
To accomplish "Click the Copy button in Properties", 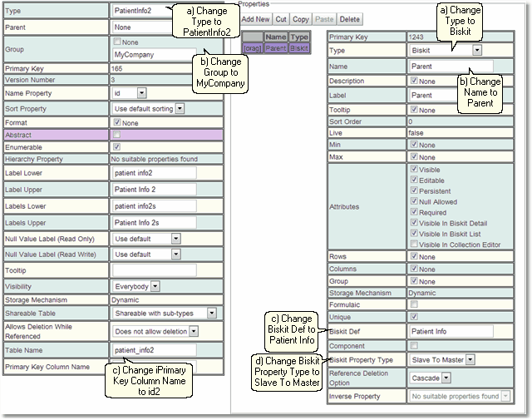I will (x=301, y=18).
